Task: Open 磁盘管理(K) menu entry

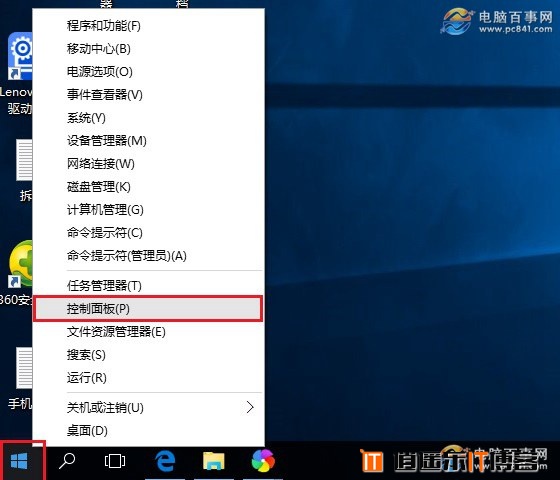Action: tap(148, 187)
